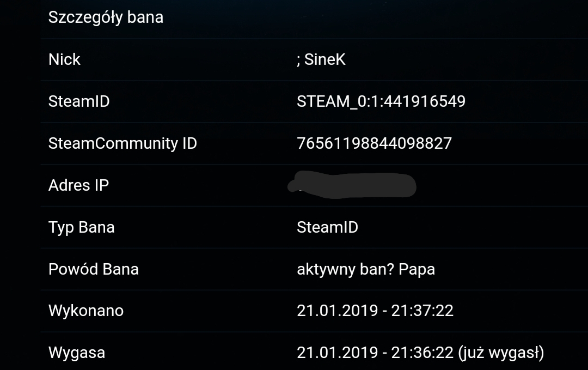Click the "Wykonano" row label

pyautogui.click(x=85, y=311)
